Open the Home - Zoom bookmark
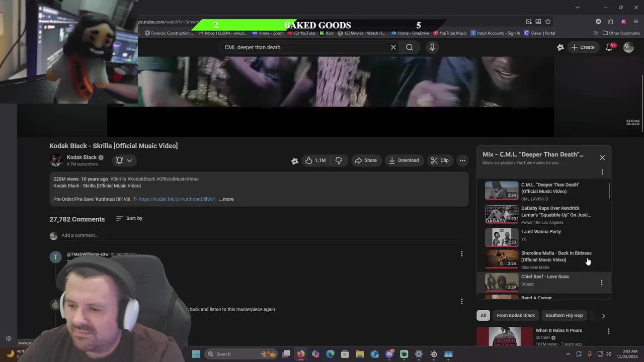This screenshot has height=362, width=644. click(268, 33)
